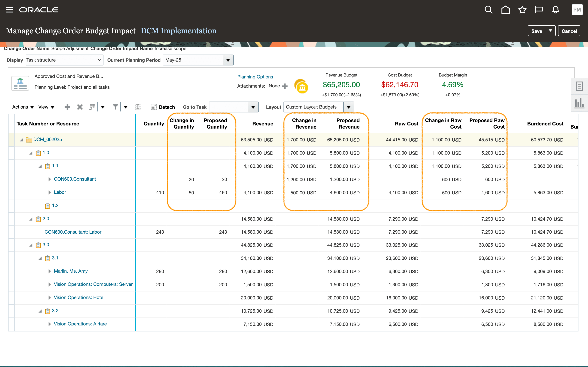Click inside the Go to Task field
Screen dimensions: 588x367
pos(228,107)
